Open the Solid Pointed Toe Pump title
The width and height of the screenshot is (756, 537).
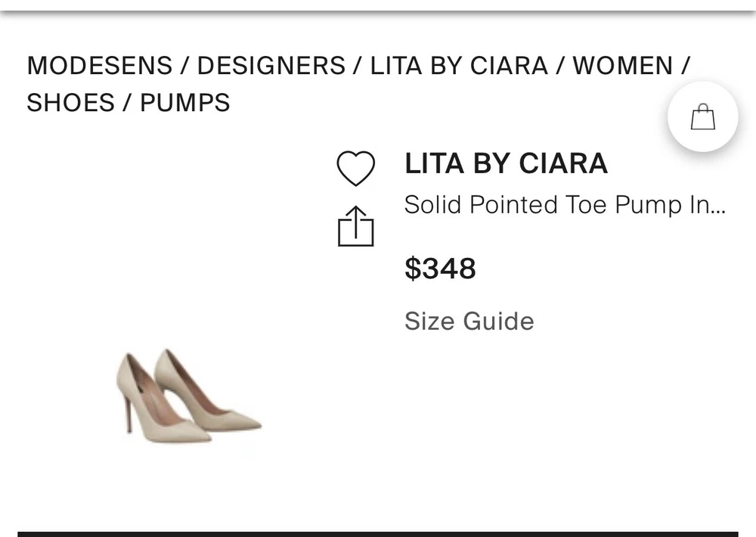(556, 205)
